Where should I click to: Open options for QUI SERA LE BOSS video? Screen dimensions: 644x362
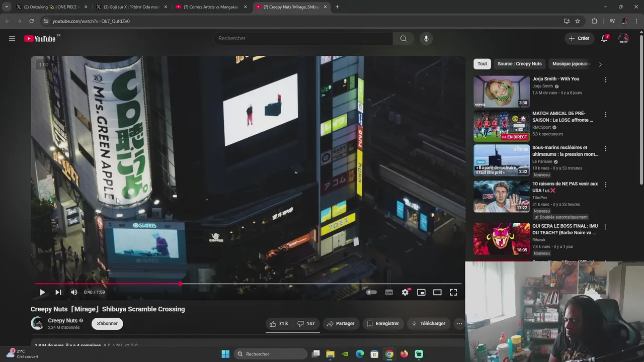click(x=605, y=227)
